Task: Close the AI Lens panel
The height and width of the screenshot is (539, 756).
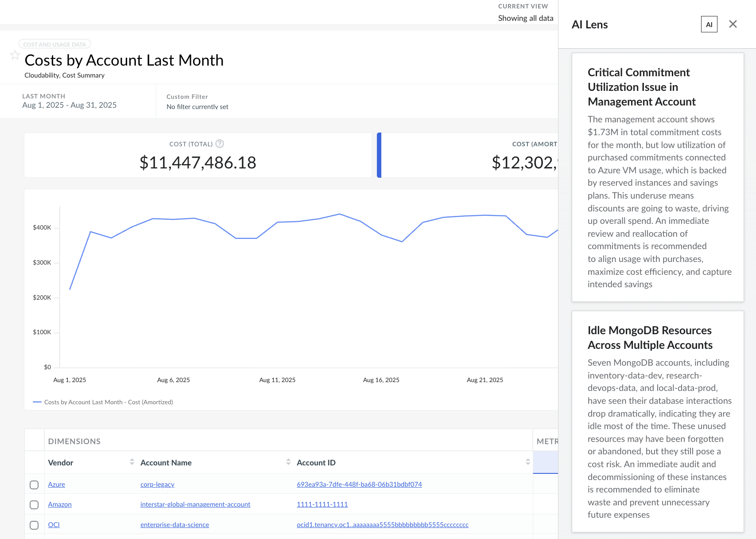Action: [x=733, y=24]
